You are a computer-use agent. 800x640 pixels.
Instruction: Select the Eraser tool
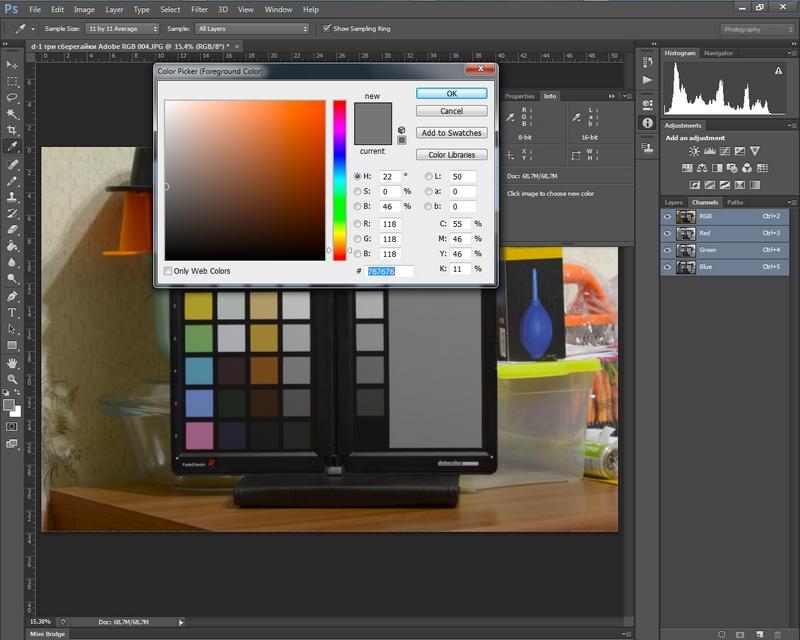point(12,230)
